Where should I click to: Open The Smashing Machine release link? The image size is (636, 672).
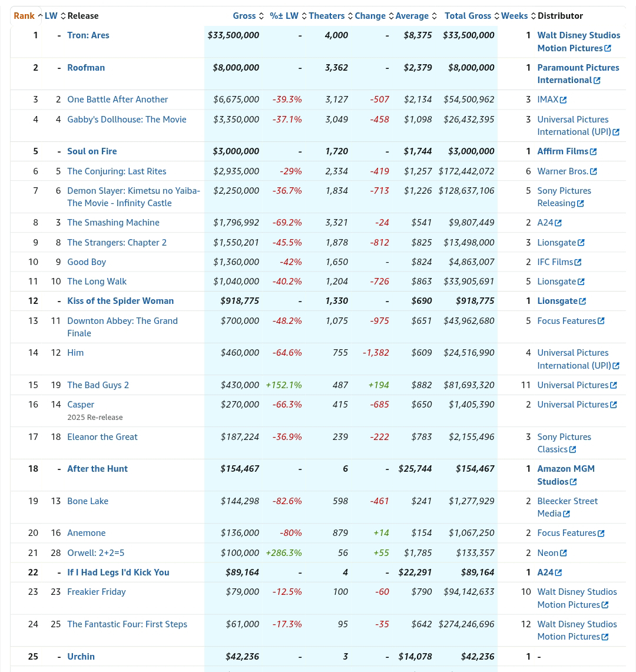tap(113, 223)
